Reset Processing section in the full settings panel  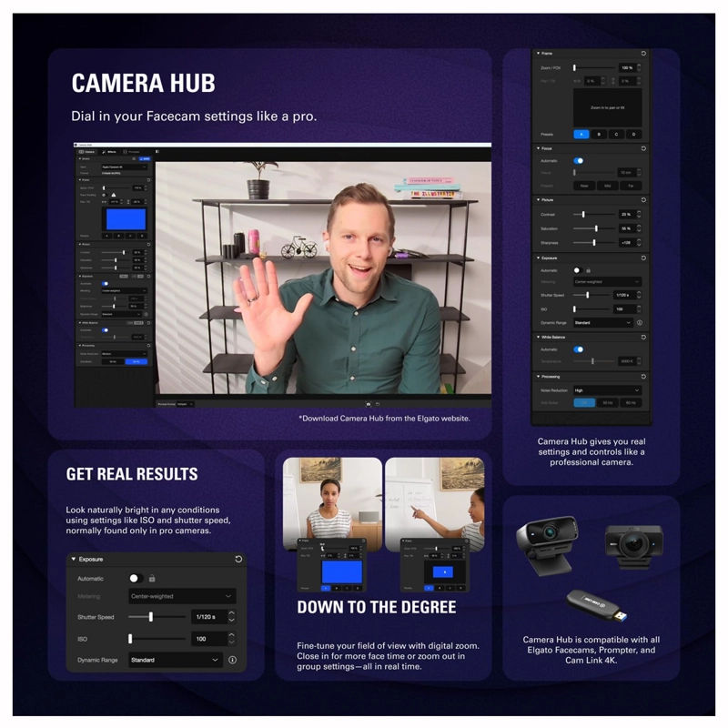[x=643, y=377]
